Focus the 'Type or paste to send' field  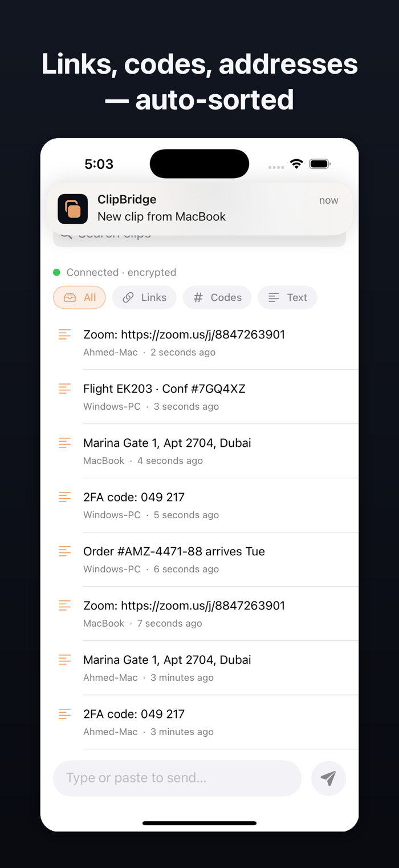[177, 778]
